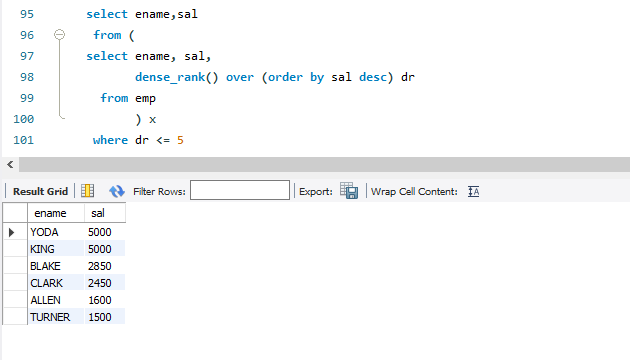Click the dense_rank() function in code
This screenshot has height=360, width=630.
coord(177,77)
